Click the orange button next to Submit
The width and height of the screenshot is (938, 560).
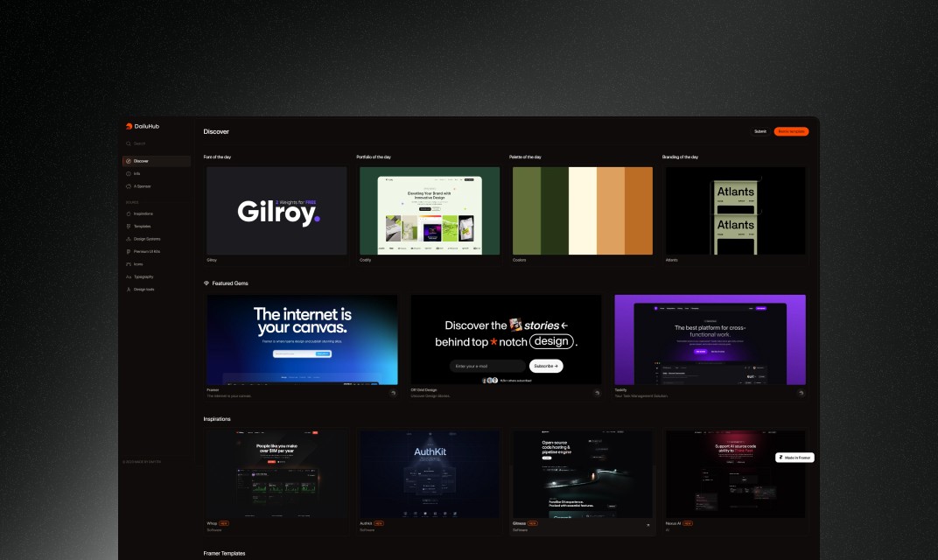(x=791, y=131)
